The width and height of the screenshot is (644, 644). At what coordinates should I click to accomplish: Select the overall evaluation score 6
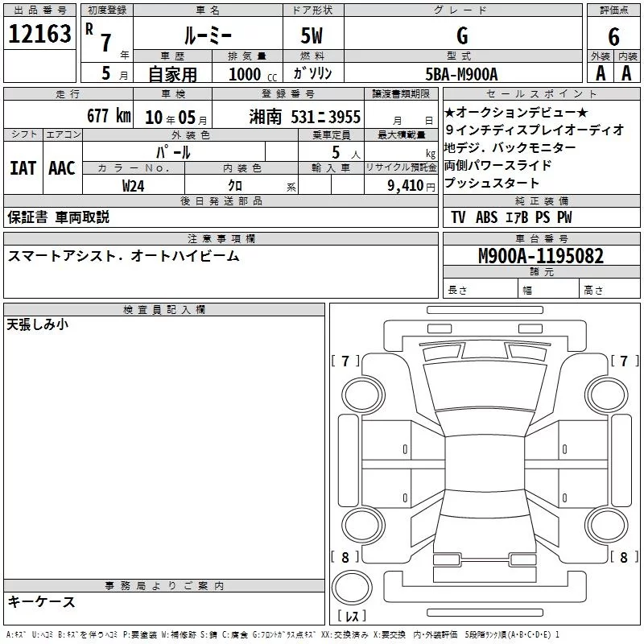613,36
